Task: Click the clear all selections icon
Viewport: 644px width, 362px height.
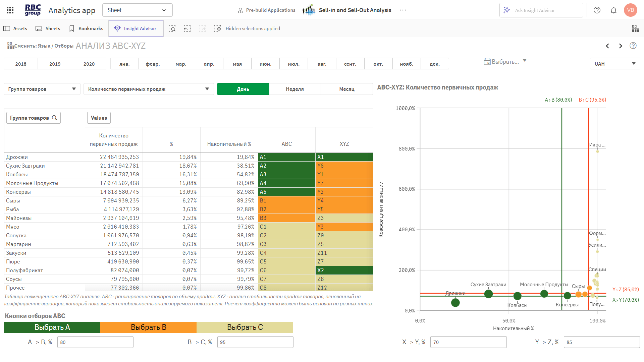Action: coord(217,28)
